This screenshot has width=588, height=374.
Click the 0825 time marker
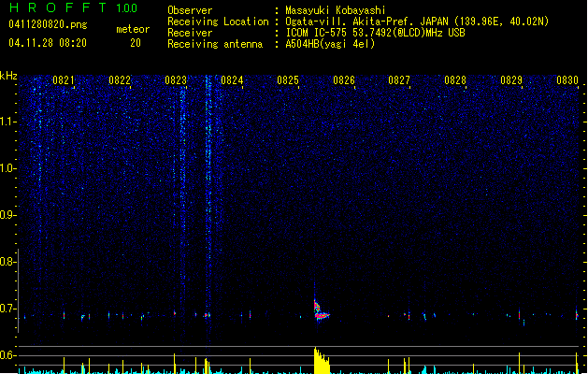coord(288,80)
